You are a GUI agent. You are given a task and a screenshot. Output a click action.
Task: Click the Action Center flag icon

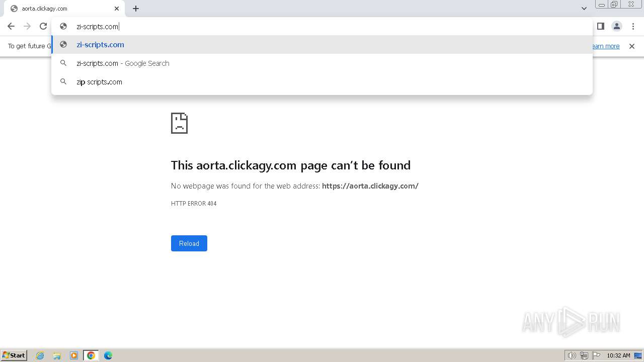pos(596,355)
